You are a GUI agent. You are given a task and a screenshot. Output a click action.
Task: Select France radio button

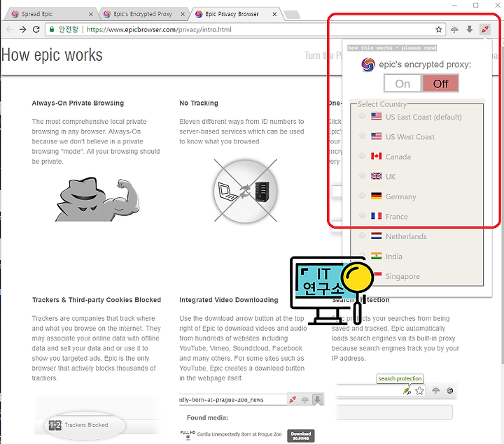tap(363, 215)
